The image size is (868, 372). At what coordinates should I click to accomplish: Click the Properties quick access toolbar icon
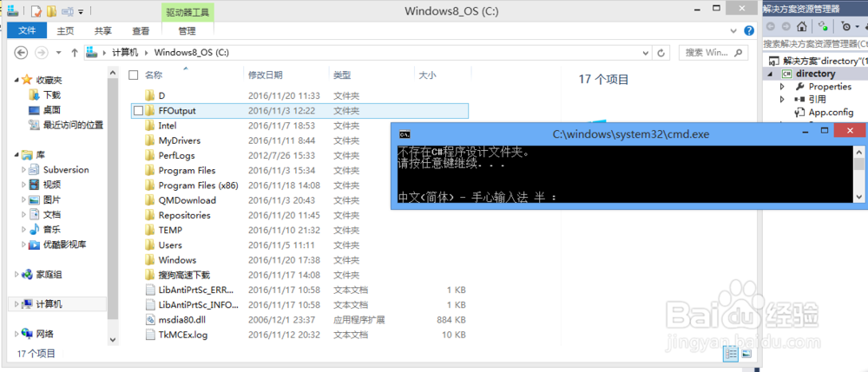tap(36, 10)
